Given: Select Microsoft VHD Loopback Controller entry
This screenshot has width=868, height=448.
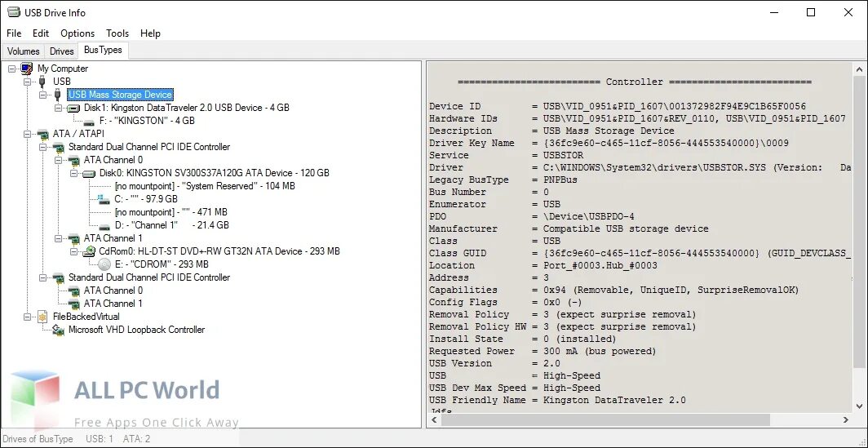Looking at the screenshot, I should click(x=136, y=330).
